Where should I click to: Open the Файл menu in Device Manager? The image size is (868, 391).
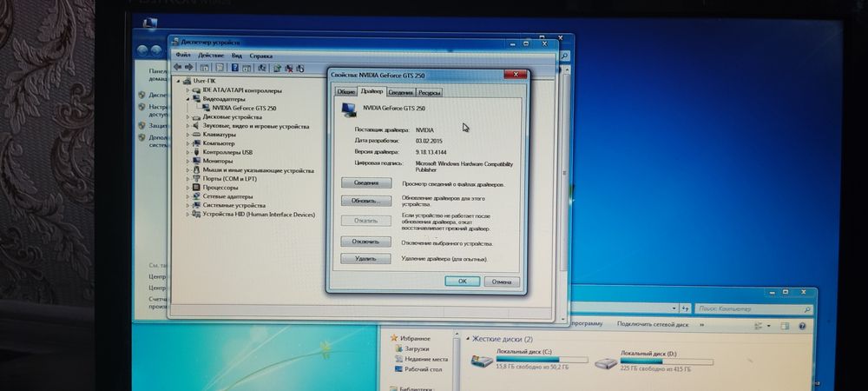tap(183, 56)
